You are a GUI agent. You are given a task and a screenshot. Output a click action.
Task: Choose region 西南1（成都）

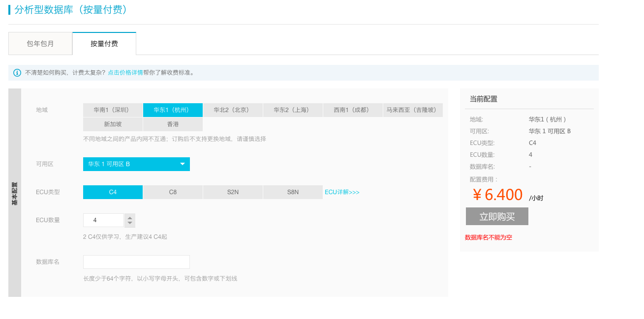tap(353, 110)
